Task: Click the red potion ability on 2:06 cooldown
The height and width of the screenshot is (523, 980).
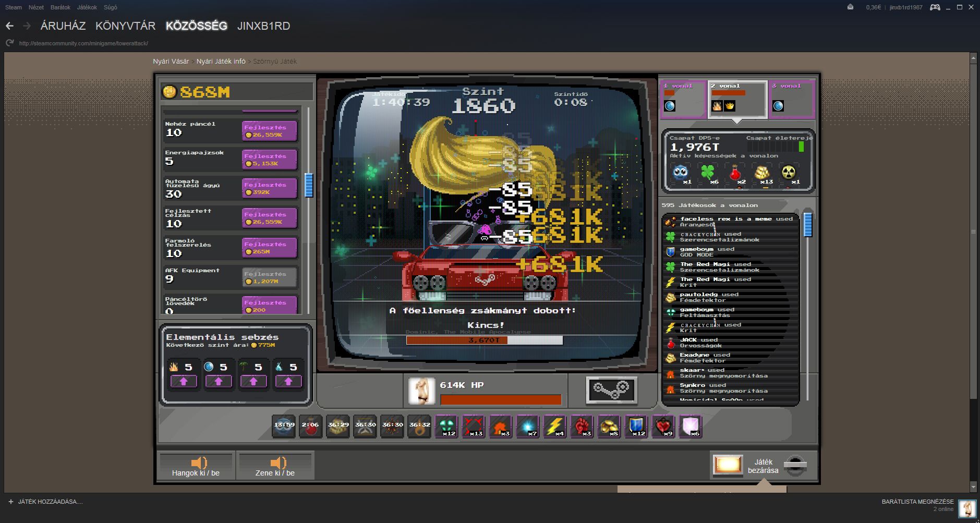Action: point(311,426)
